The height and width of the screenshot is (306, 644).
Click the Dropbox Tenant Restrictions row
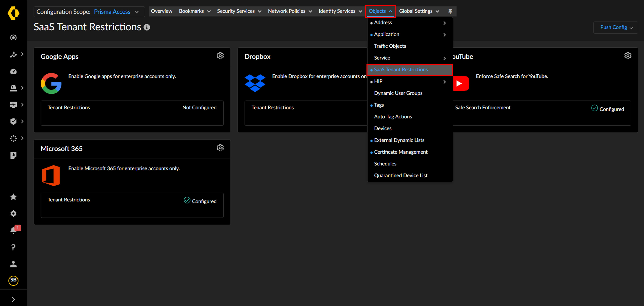(x=306, y=113)
